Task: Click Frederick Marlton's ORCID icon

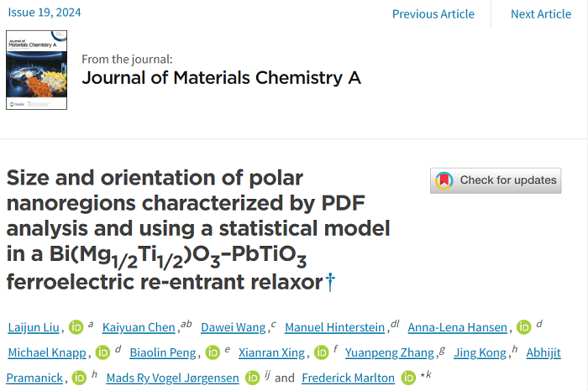Action: click(409, 378)
